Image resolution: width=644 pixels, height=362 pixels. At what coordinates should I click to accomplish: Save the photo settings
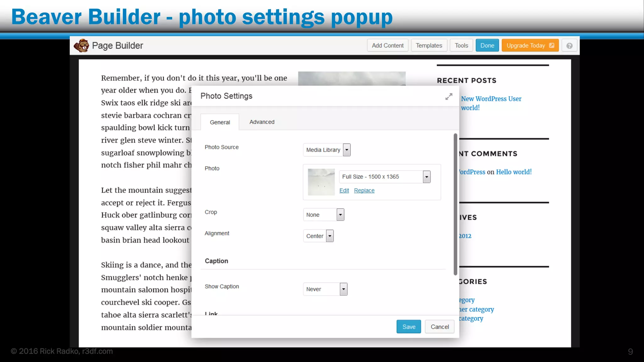pos(408,327)
